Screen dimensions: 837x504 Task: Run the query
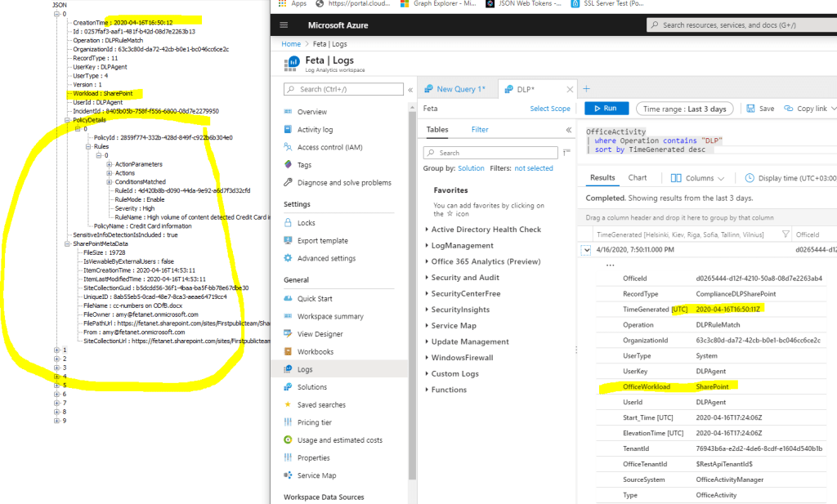point(606,109)
